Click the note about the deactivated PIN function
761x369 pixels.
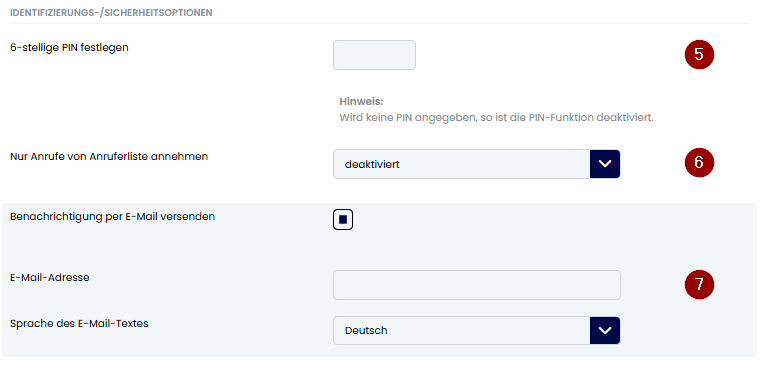496,118
